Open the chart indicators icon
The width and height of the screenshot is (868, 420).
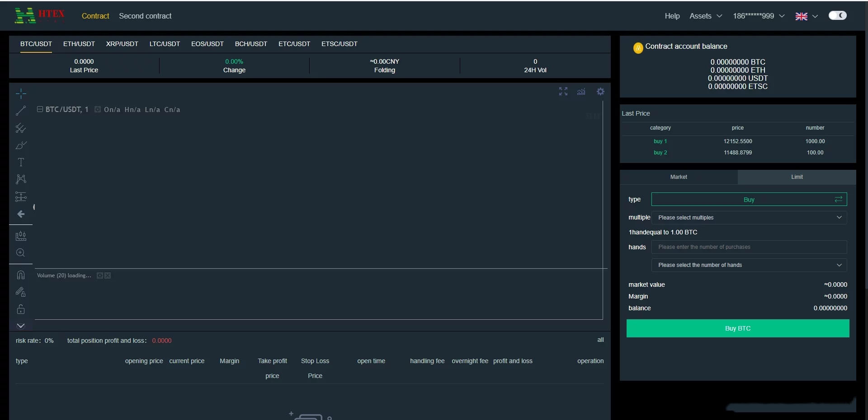tap(581, 92)
